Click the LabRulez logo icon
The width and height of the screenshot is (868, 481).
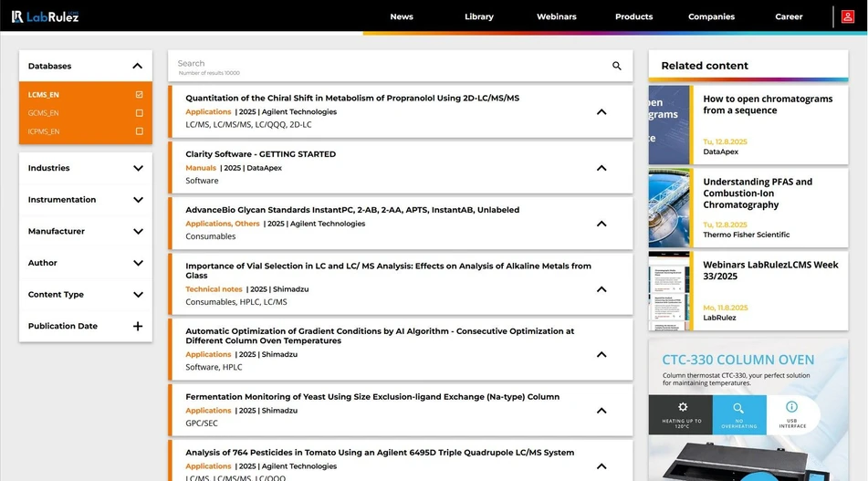pos(17,16)
